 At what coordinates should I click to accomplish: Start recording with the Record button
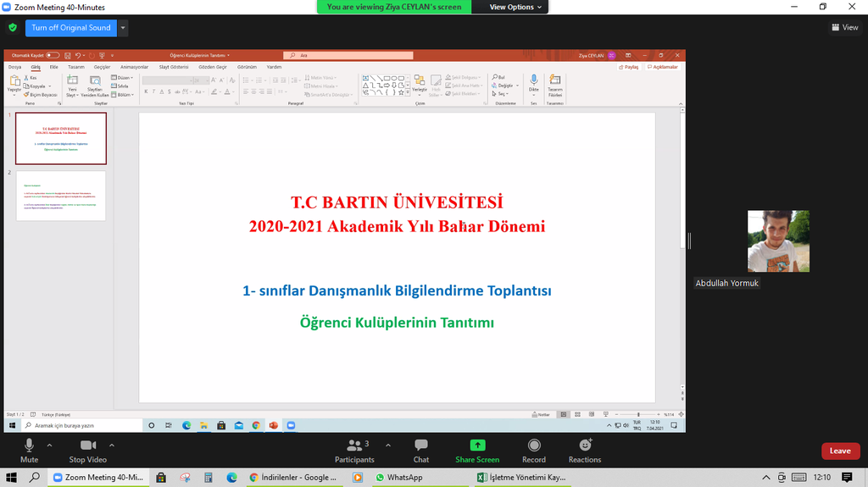[533, 450]
